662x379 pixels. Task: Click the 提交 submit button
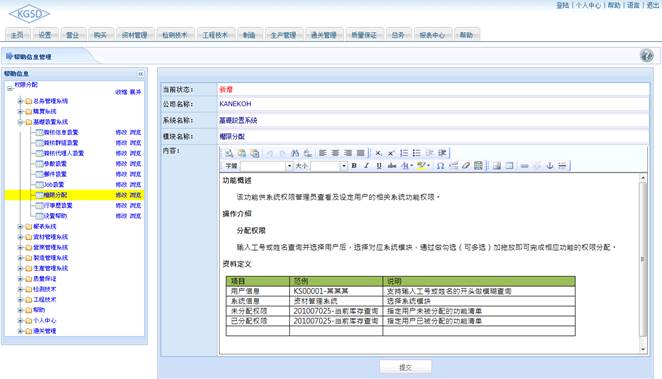click(x=405, y=367)
